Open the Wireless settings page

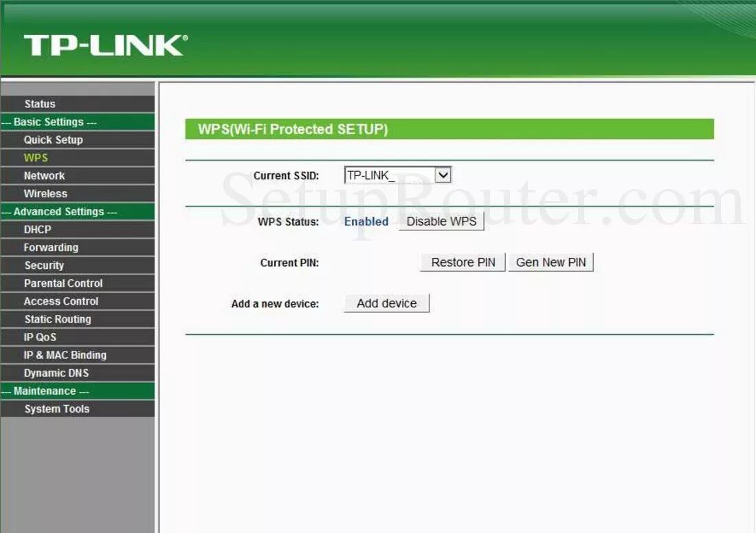click(78, 193)
